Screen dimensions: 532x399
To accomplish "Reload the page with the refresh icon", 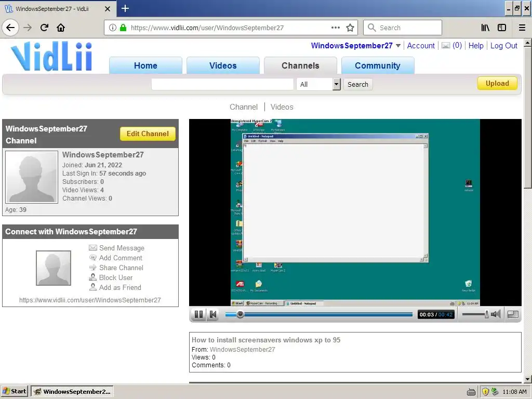I will [44, 28].
